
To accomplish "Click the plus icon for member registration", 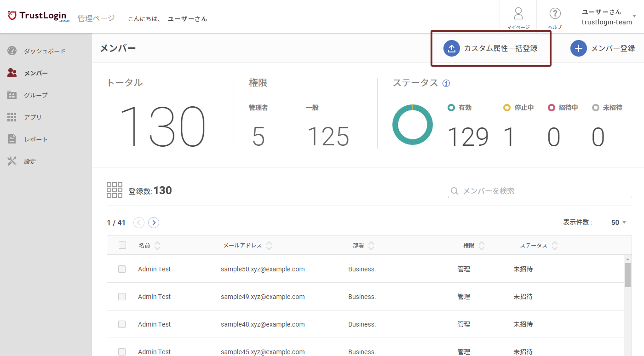I will point(579,48).
